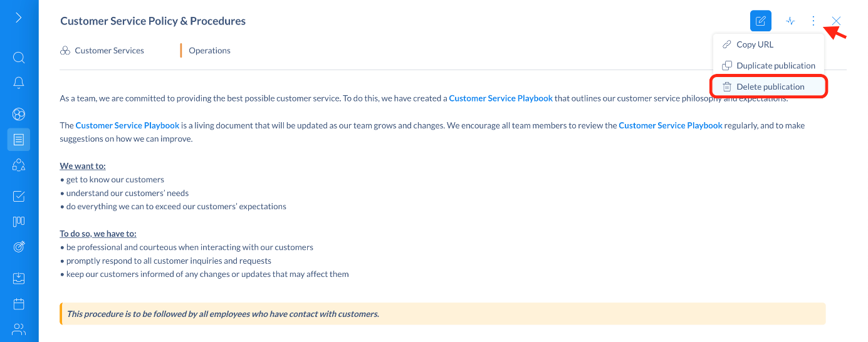Open the tasks checkmark icon in sidebar
This screenshot has width=868, height=342.
(x=19, y=197)
